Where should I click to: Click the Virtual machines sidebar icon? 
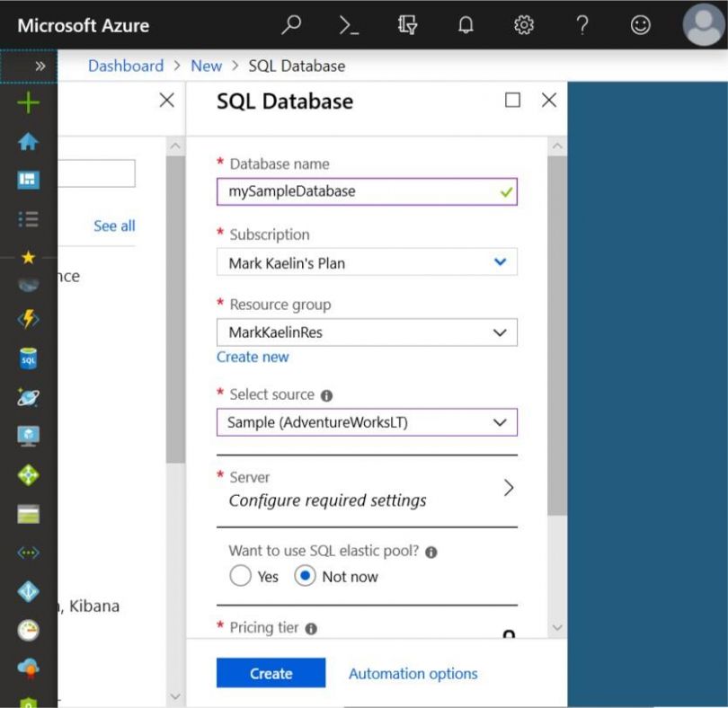[28, 436]
